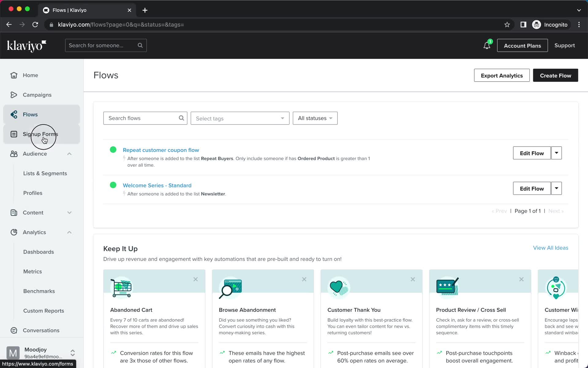Expand the Content section chevron
Image resolution: width=588 pixels, height=368 pixels.
pyautogui.click(x=69, y=213)
